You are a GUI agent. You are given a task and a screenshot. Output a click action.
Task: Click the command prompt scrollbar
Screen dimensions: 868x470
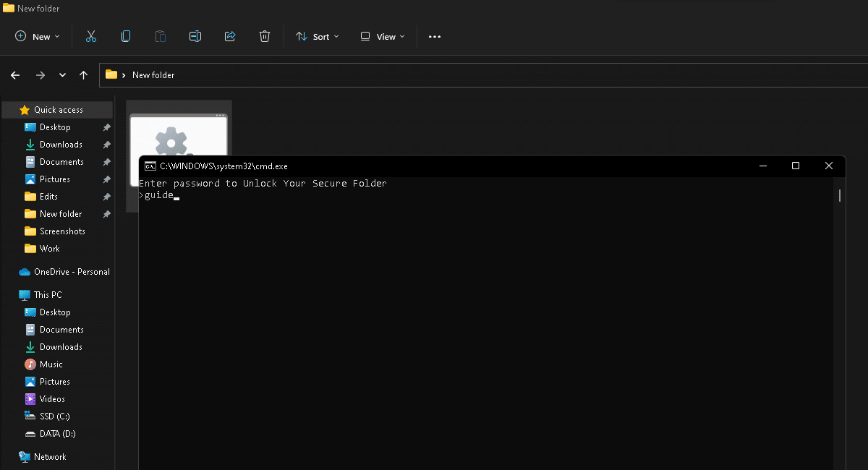pyautogui.click(x=839, y=195)
